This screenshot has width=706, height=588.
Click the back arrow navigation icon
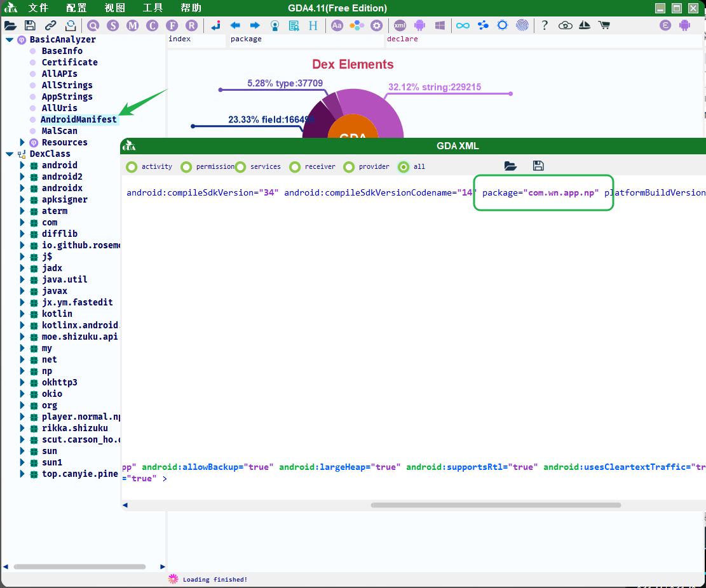coord(235,25)
